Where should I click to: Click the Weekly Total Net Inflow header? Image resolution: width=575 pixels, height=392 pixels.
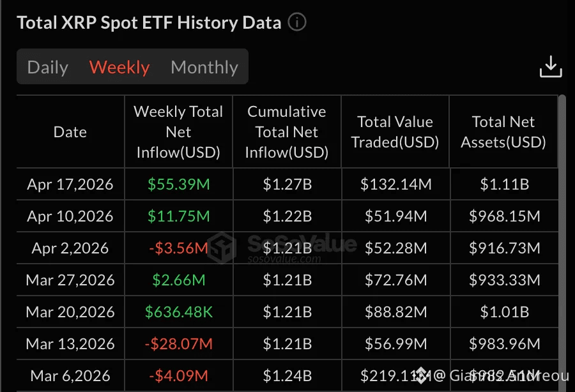point(178,132)
